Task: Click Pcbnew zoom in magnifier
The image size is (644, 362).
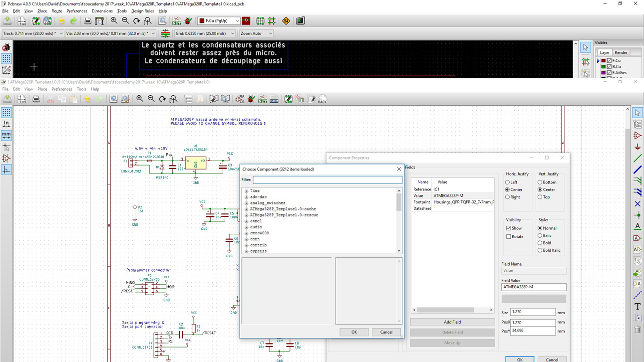Action: pyautogui.click(x=114, y=21)
